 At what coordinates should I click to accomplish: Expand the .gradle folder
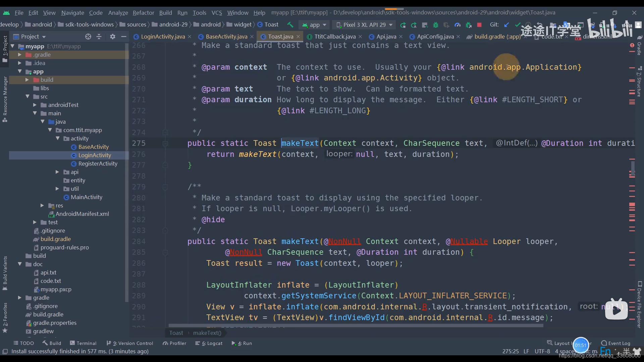(x=20, y=55)
